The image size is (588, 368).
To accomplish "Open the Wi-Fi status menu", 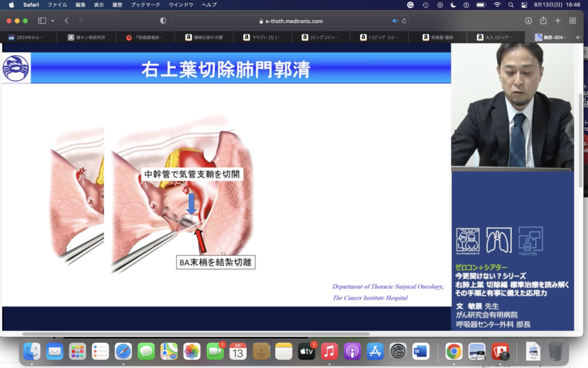I will [x=497, y=5].
